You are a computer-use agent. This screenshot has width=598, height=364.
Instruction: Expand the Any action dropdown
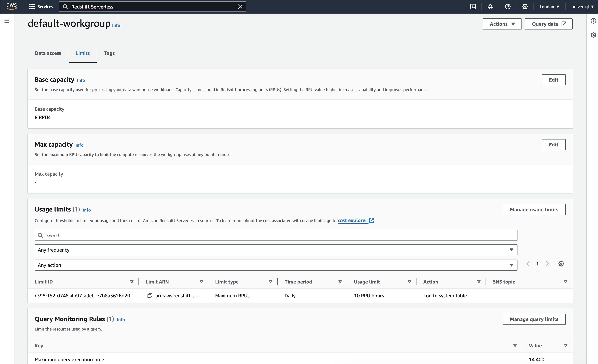(276, 265)
